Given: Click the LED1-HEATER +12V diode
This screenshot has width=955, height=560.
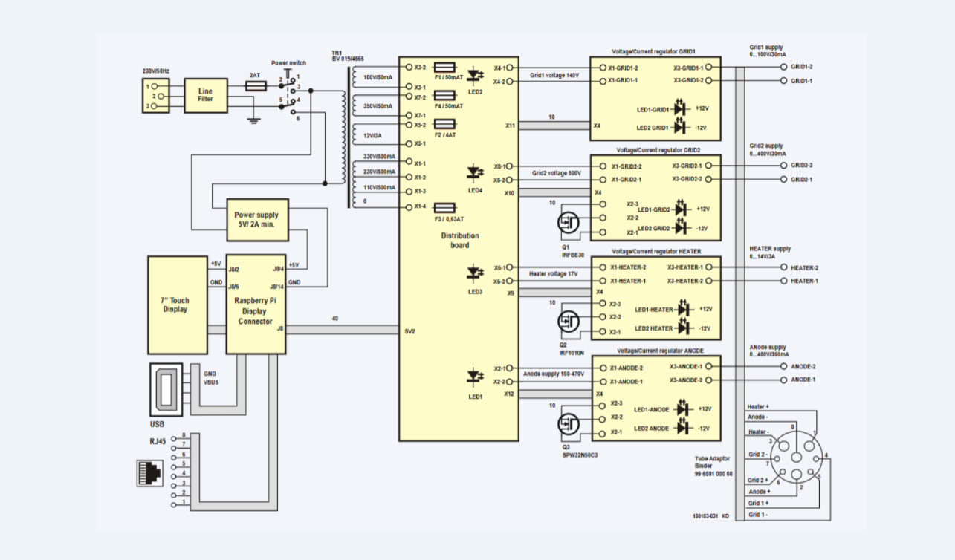Looking at the screenshot, I should [684, 309].
